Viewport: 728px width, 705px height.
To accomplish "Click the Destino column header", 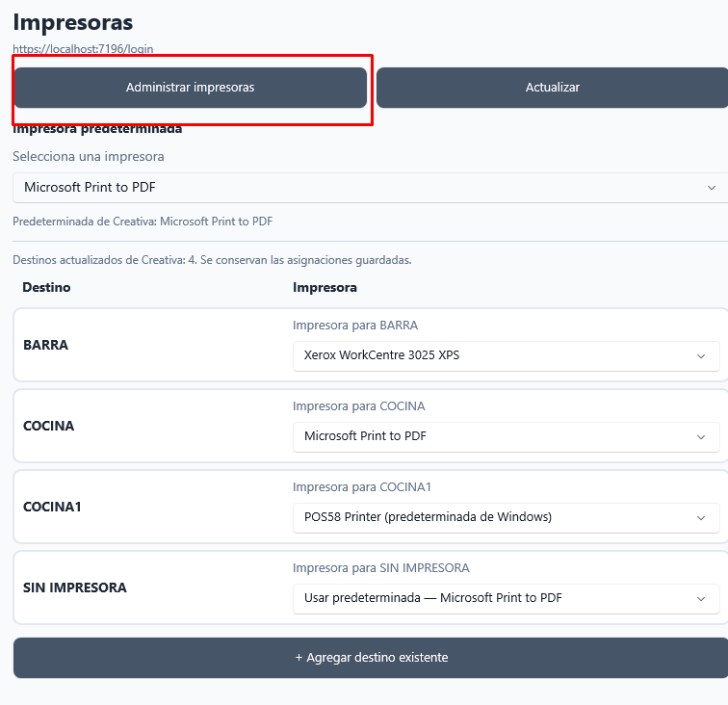I will 46,287.
